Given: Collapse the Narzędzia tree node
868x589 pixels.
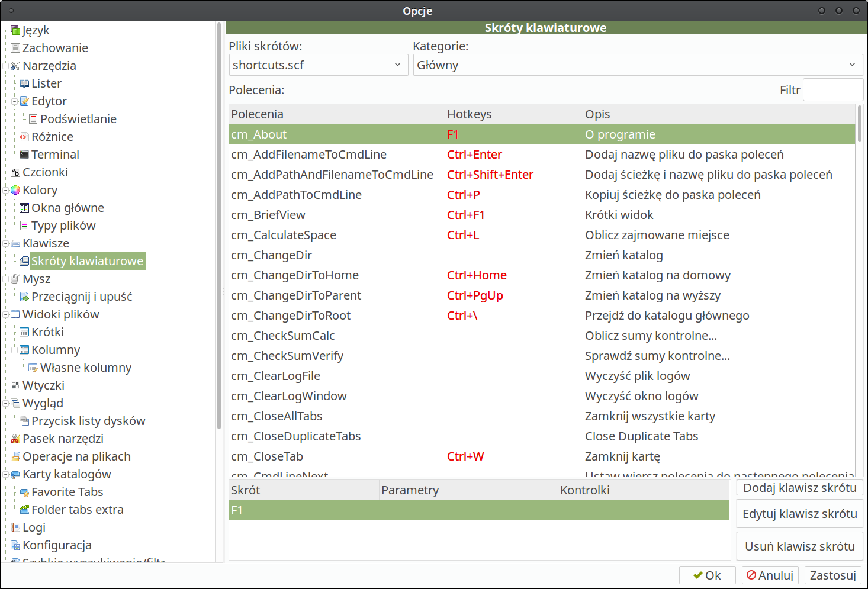Looking at the screenshot, I should point(5,66).
